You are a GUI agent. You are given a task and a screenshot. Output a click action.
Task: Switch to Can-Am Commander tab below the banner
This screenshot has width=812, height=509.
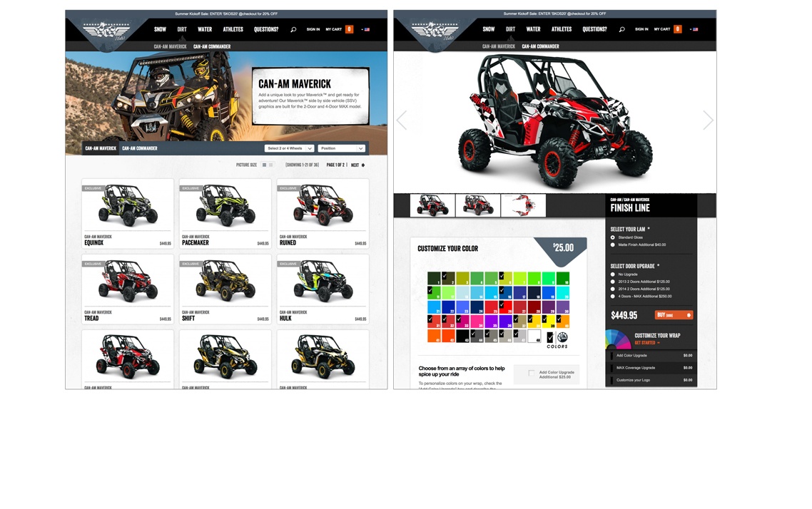pos(140,148)
